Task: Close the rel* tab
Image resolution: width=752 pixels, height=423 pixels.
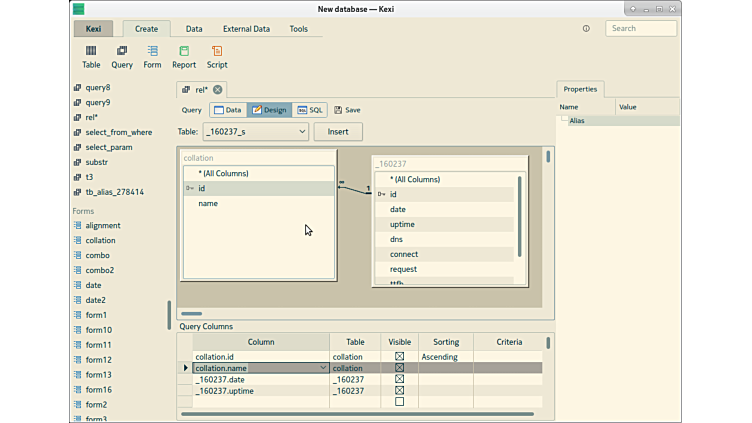Action: [218, 90]
